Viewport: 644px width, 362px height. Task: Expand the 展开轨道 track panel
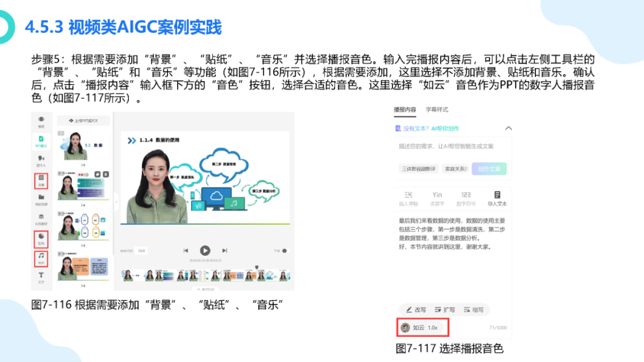[205, 289]
